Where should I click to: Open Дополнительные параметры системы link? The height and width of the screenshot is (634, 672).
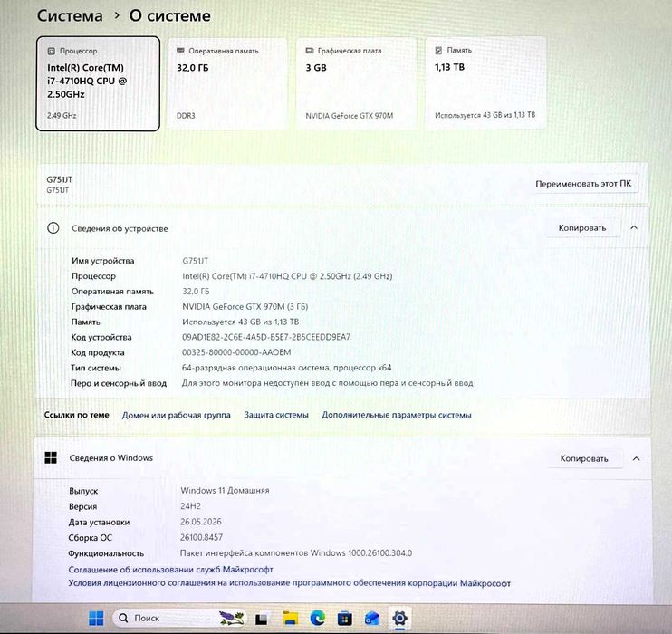[397, 415]
